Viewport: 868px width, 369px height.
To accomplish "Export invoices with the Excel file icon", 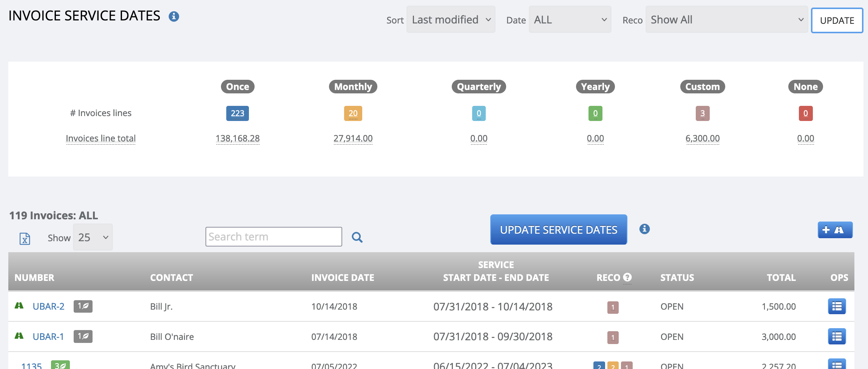I will click(x=25, y=238).
